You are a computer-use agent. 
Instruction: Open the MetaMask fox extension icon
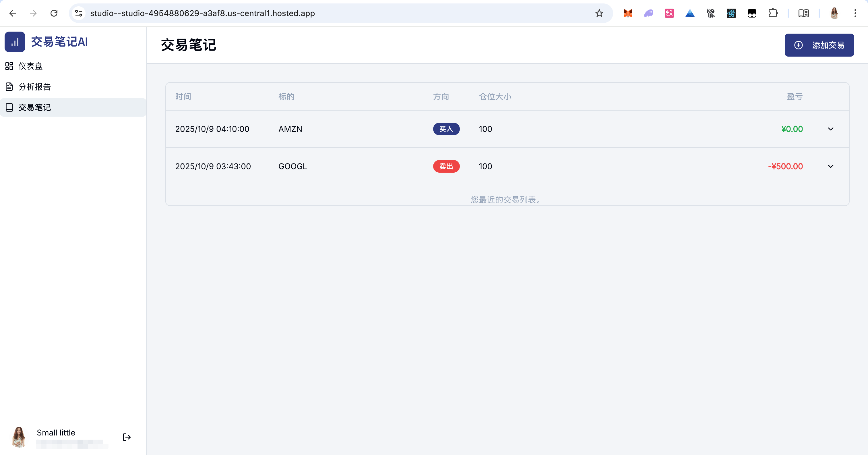[627, 13]
